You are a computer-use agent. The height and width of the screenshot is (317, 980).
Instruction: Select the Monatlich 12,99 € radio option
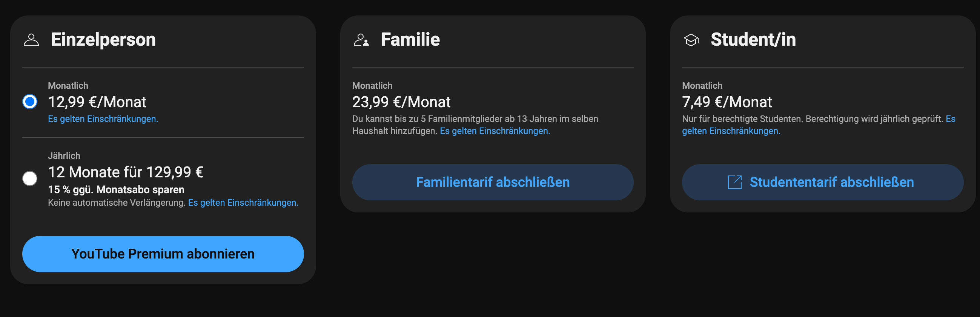[x=30, y=102]
